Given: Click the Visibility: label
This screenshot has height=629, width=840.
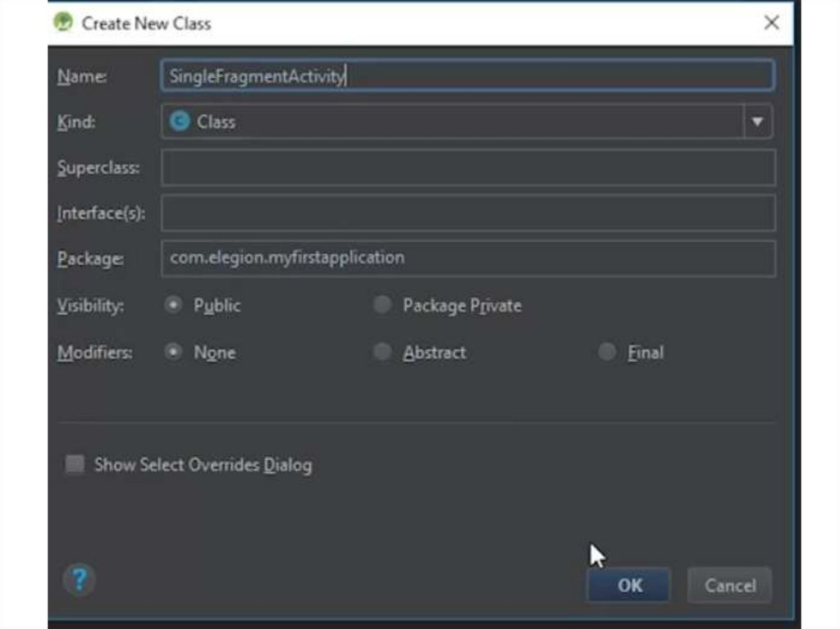Looking at the screenshot, I should click(x=90, y=305).
